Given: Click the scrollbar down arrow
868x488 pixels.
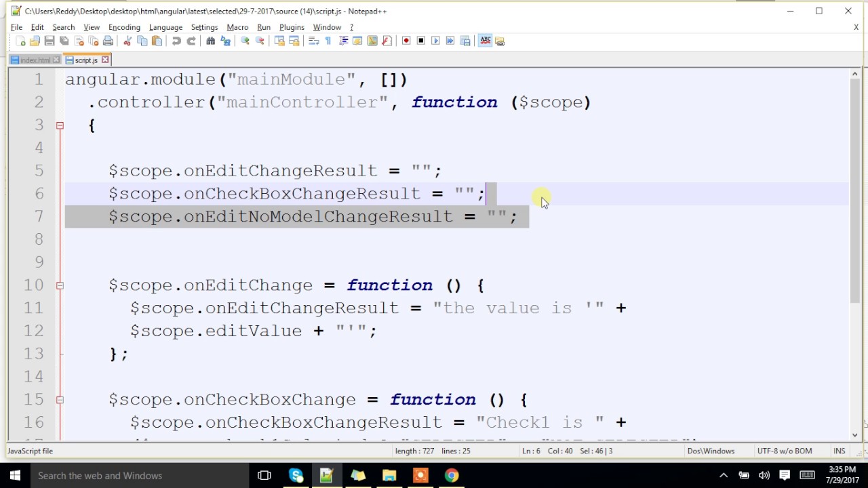Looking at the screenshot, I should 855,435.
